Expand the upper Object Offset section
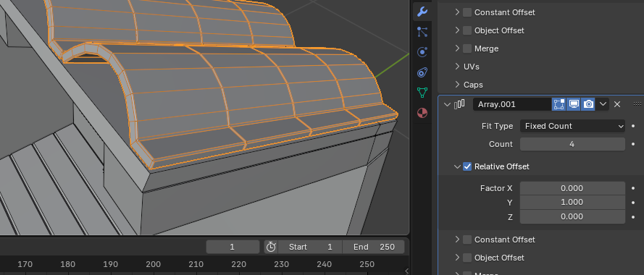Image resolution: width=644 pixels, height=275 pixels. pos(457,30)
